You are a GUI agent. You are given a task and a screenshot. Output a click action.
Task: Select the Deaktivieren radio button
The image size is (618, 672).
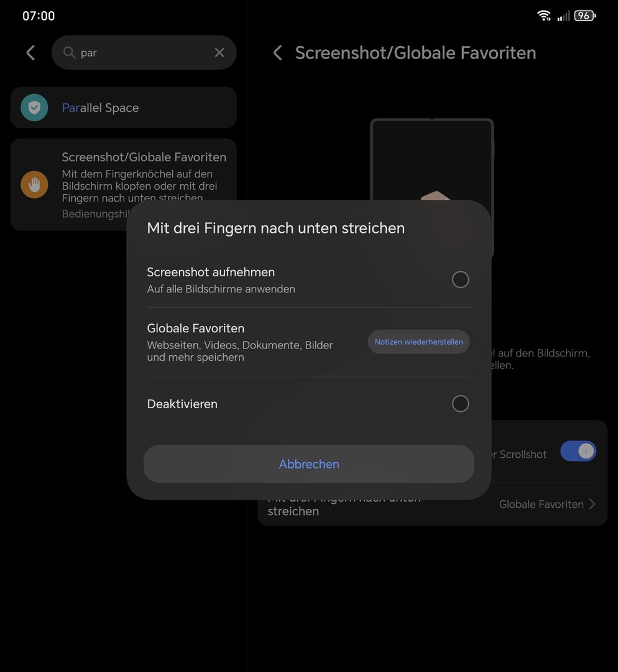[x=460, y=404]
